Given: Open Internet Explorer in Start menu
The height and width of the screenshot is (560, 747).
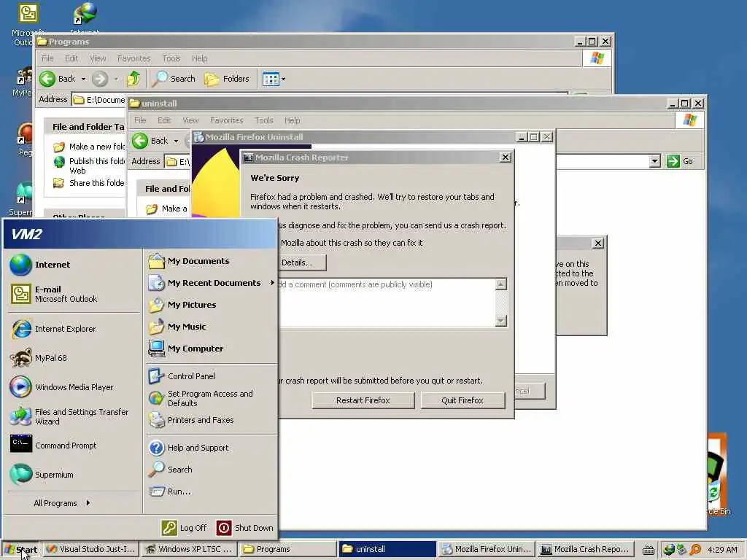Looking at the screenshot, I should coord(74,329).
